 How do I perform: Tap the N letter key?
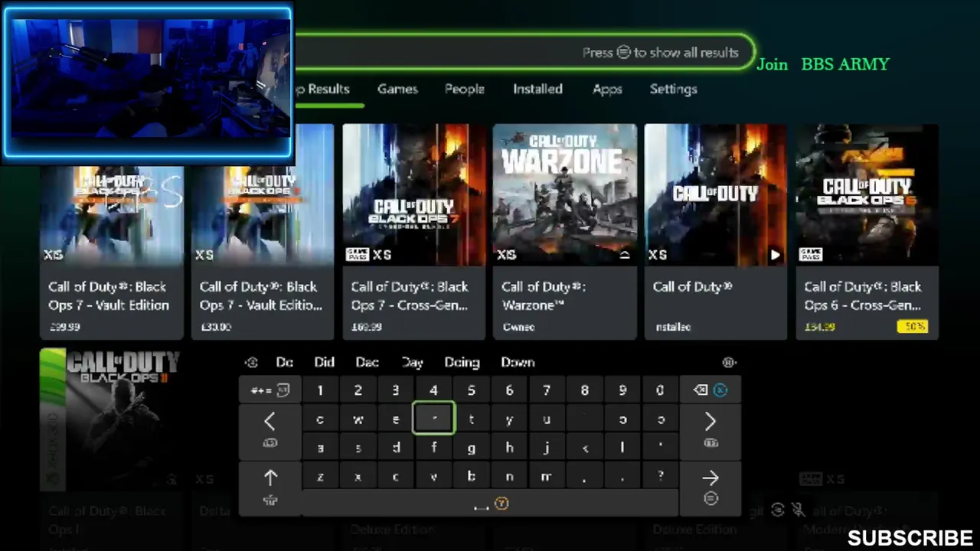click(509, 477)
